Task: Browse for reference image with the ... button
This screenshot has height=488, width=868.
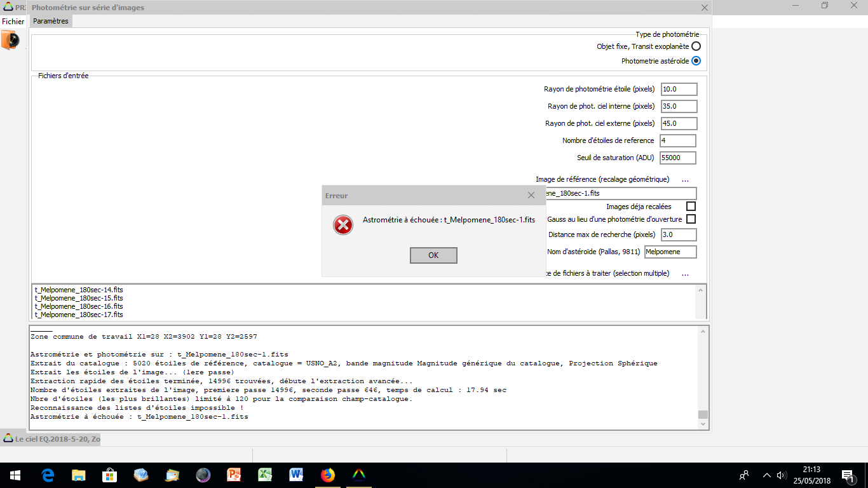Action: click(x=685, y=180)
